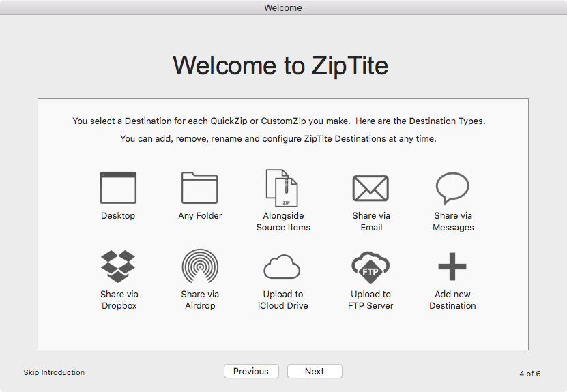Choose the Any Folder icon
Image resolution: width=567 pixels, height=392 pixels.
pos(200,187)
